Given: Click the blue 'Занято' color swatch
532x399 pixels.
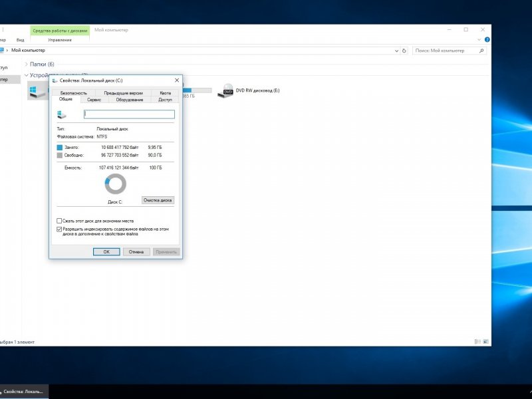Looking at the screenshot, I should pos(60,148).
